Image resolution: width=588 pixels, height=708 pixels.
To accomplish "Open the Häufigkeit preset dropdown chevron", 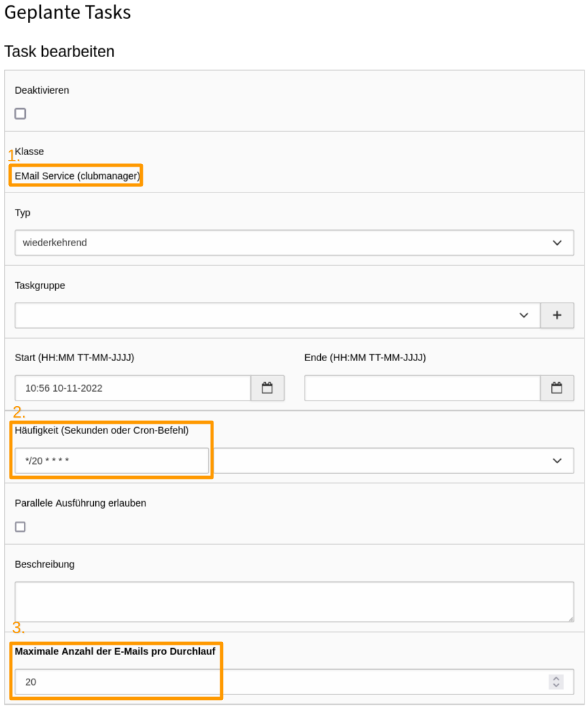I will tap(559, 460).
